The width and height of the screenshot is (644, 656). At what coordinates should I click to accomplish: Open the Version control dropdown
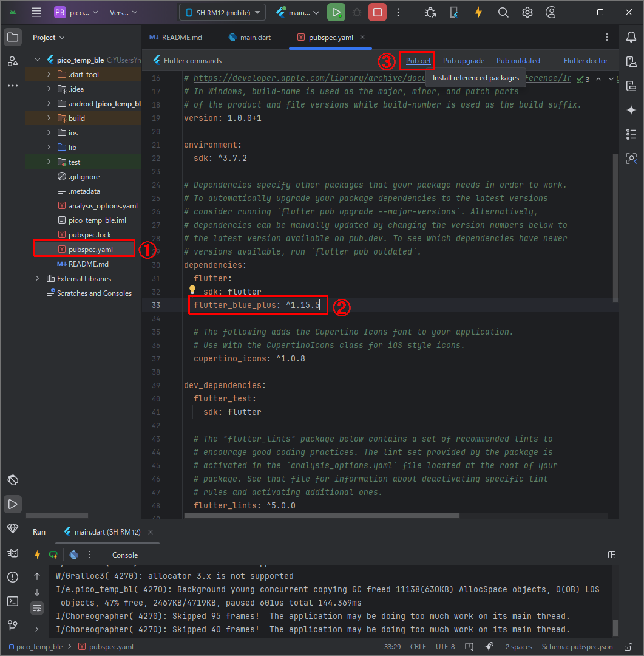tap(123, 13)
